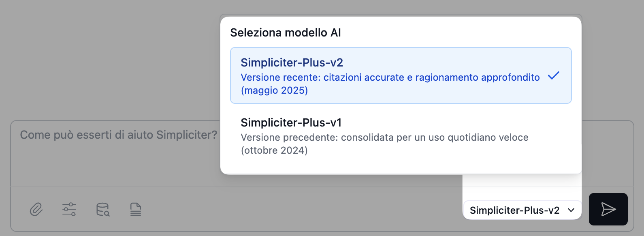Select the Simpliciter-Plus-v2 model option

[x=401, y=75]
